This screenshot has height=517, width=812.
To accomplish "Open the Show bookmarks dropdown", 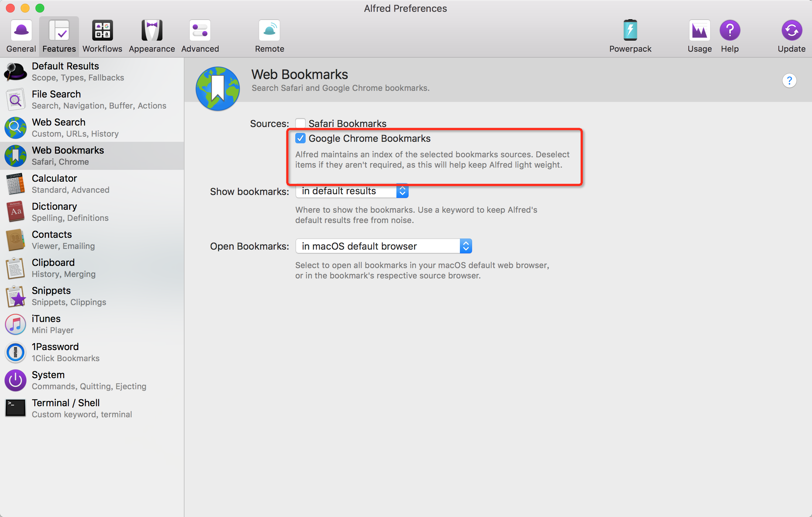I will coord(352,191).
